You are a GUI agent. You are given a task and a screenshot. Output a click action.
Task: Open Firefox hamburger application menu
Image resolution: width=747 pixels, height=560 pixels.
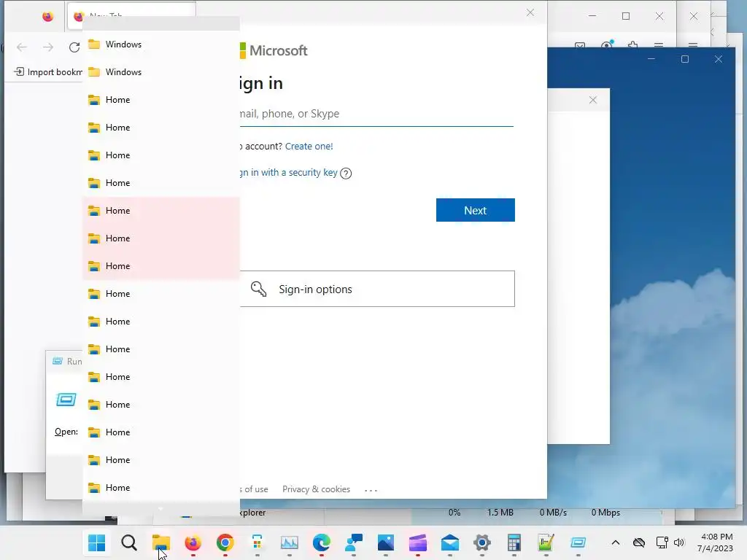[659, 46]
